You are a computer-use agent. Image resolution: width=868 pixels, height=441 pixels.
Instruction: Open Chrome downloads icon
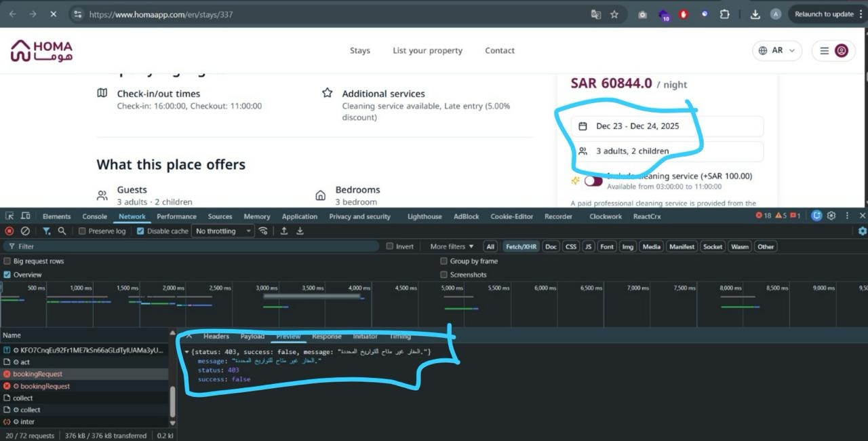click(x=755, y=14)
